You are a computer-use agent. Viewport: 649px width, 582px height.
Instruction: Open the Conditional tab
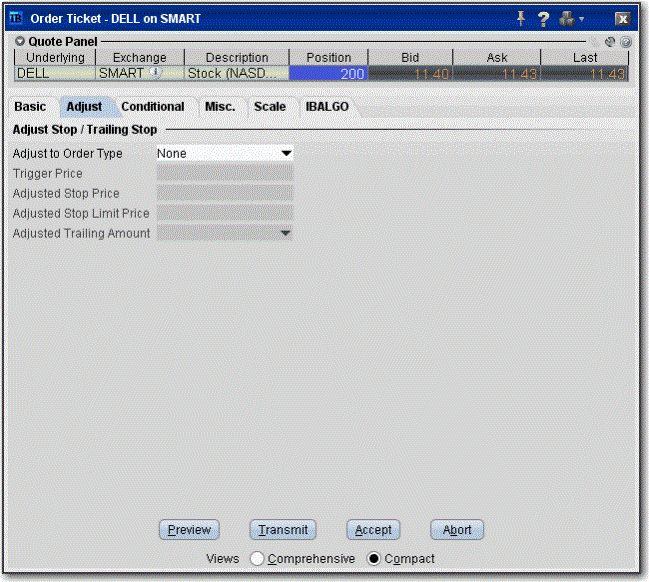point(152,106)
